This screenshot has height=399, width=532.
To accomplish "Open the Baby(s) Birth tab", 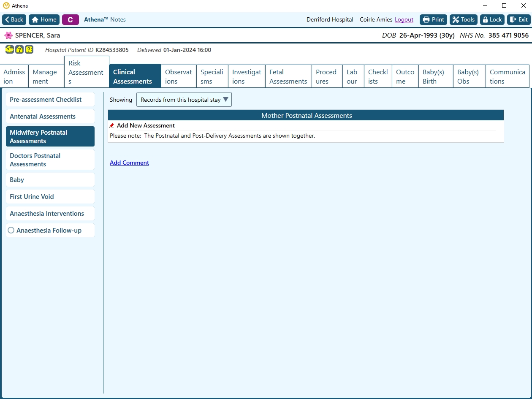I will [436, 76].
